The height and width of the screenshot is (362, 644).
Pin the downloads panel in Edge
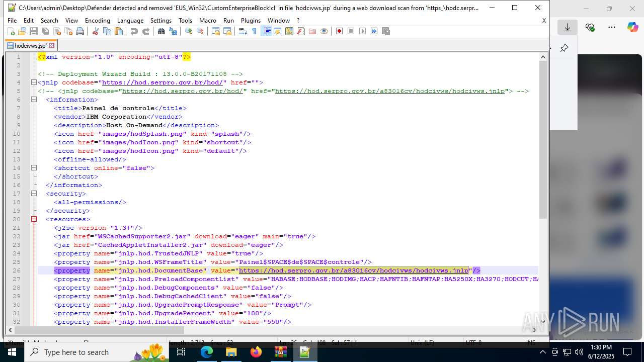(564, 48)
